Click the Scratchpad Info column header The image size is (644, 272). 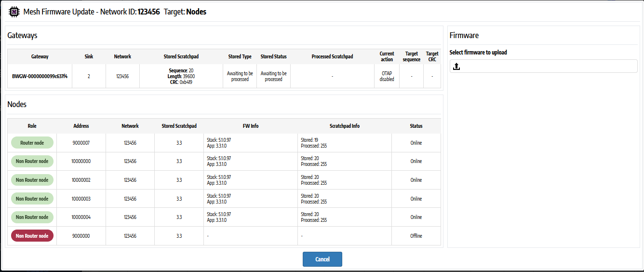point(344,126)
